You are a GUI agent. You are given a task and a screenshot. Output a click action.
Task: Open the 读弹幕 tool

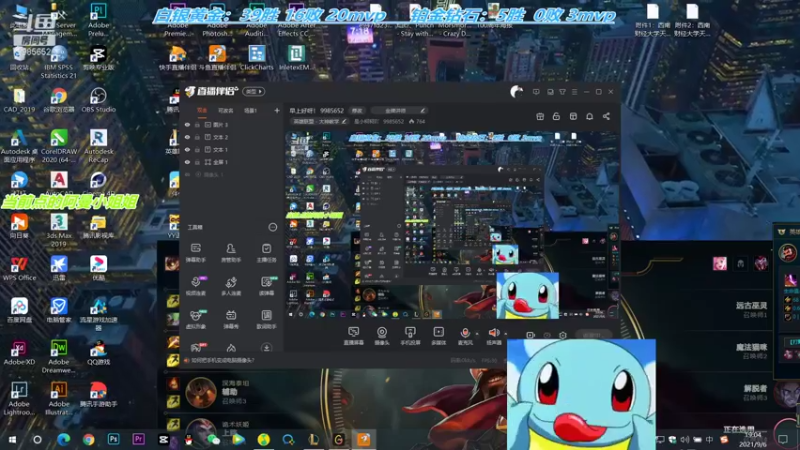(266, 286)
